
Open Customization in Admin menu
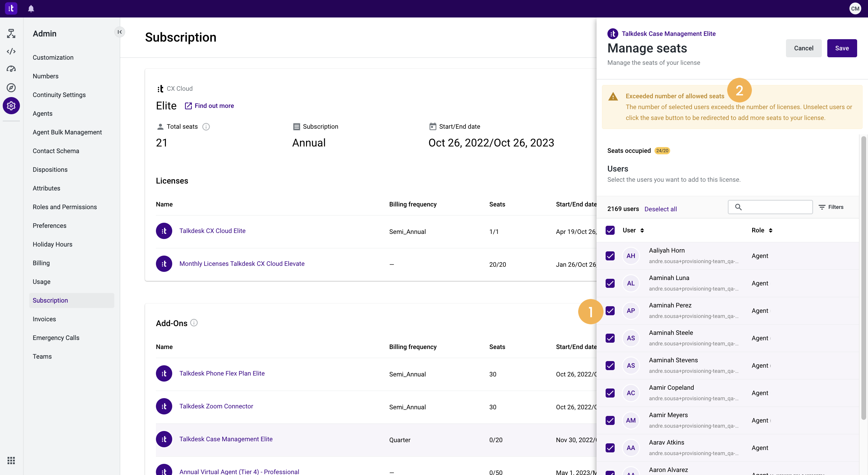point(53,58)
